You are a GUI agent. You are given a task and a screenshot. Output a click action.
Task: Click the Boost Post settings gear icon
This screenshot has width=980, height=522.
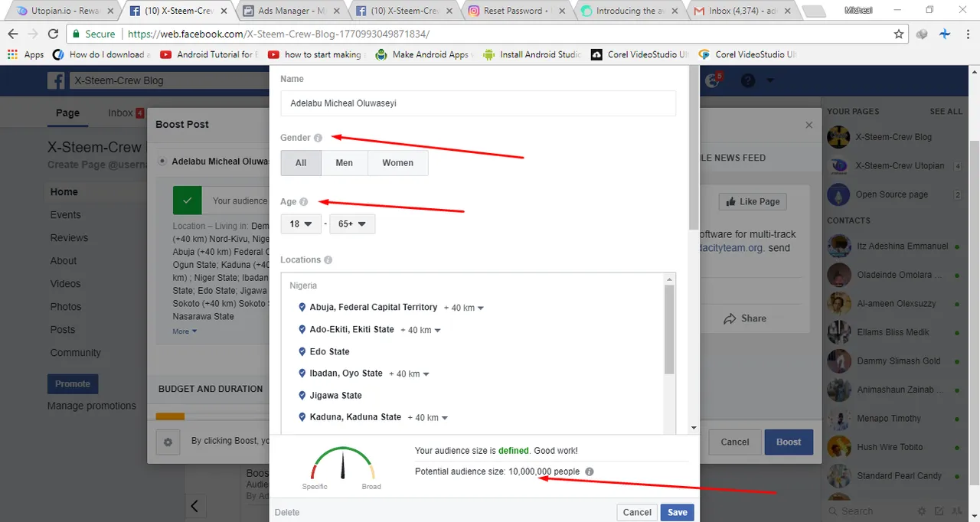(168, 442)
